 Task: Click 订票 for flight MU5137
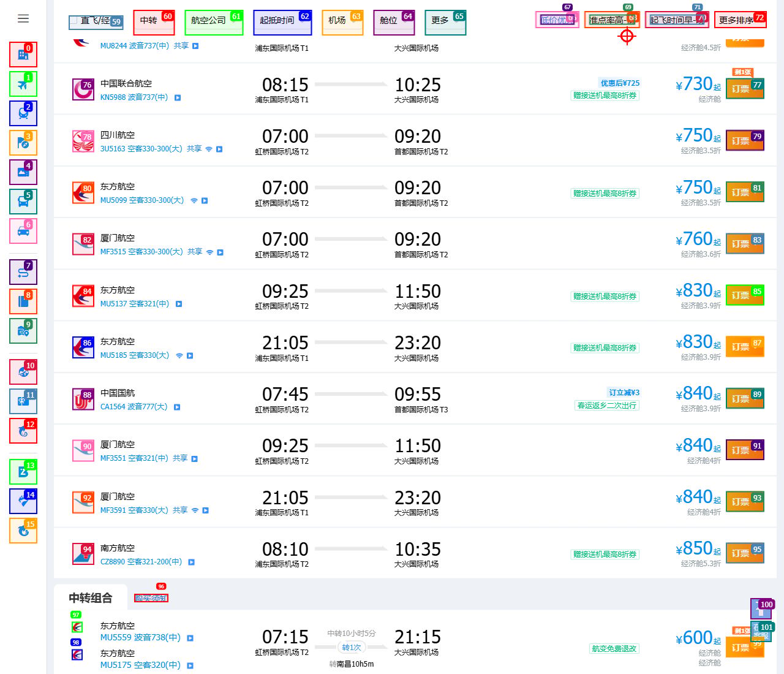point(745,295)
